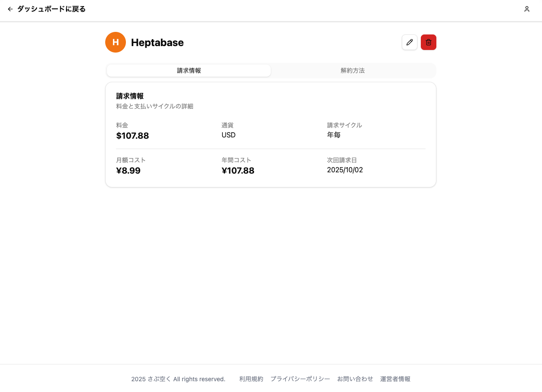Open the user account icon
The width and height of the screenshot is (542, 392).
click(527, 9)
